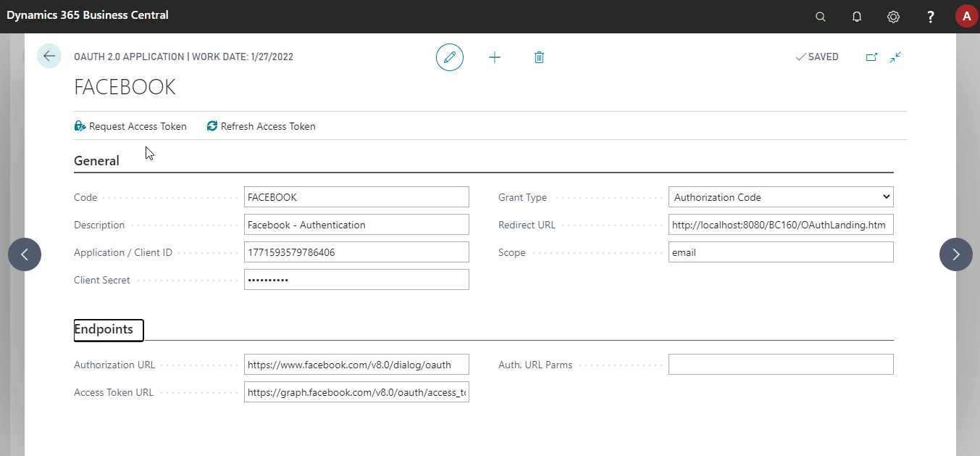
Task: Go to previous record with left chevron
Action: click(x=25, y=254)
